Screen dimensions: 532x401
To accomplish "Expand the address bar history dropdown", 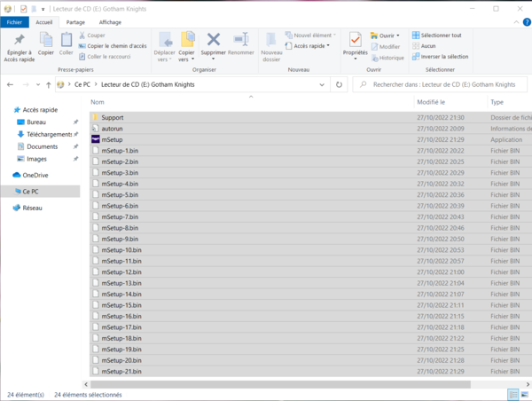I will [x=322, y=85].
